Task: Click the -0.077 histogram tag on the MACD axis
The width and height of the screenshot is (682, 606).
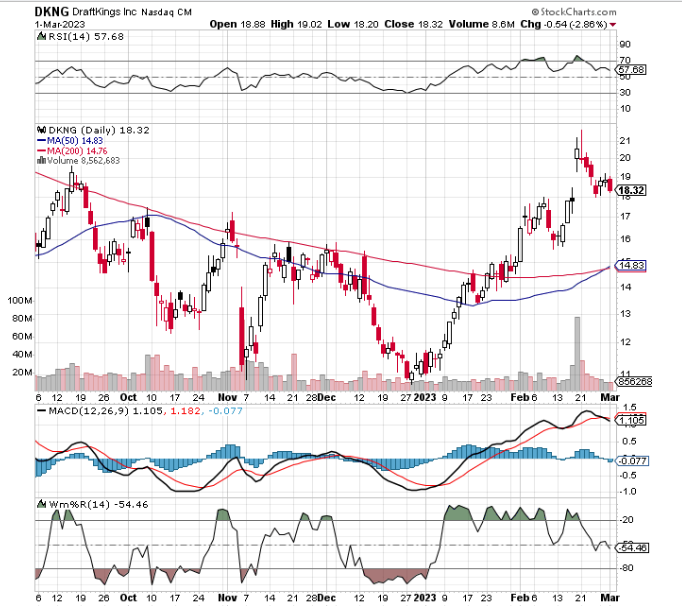Action: pyautogui.click(x=633, y=461)
